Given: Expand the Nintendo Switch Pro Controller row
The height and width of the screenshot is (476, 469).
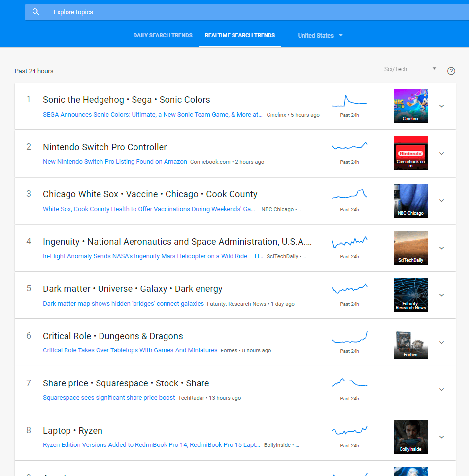Looking at the screenshot, I should 442,153.
